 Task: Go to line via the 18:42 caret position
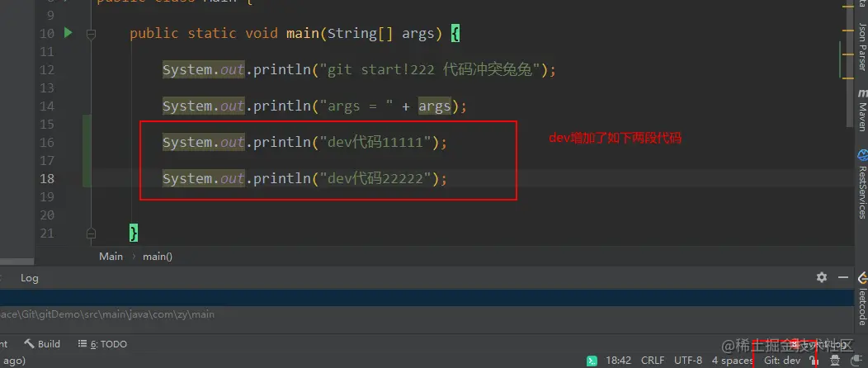coord(618,361)
